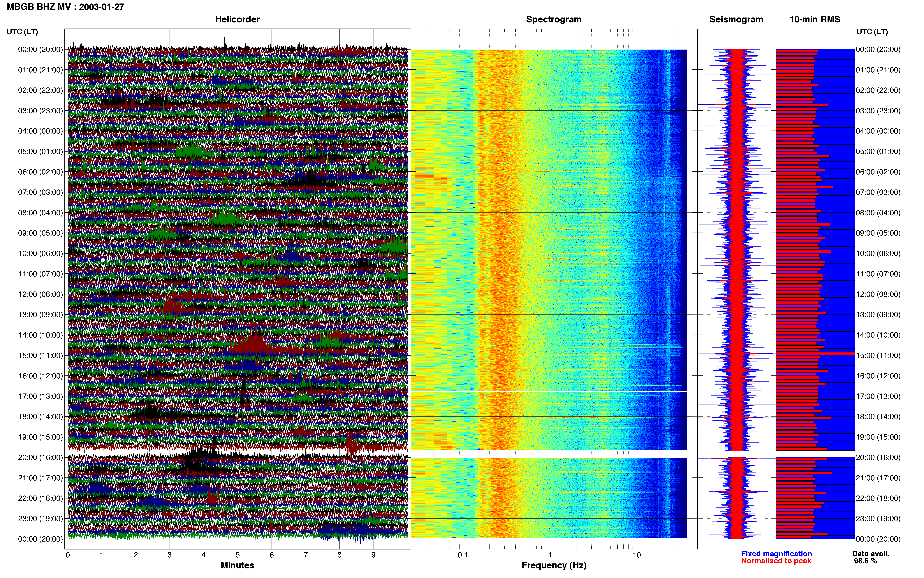The height and width of the screenshot is (578, 924).
Task: Click the "Minutes" axis label
Action: click(237, 565)
